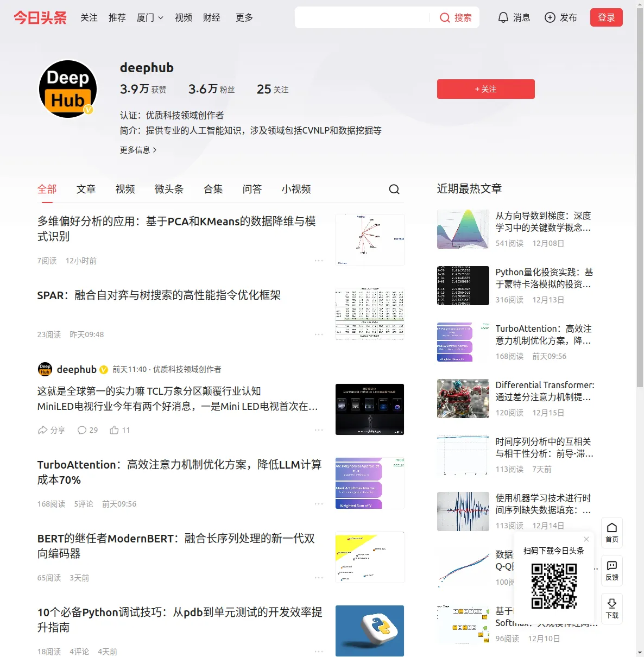Click the 今日头条 logo
Image resolution: width=644 pixels, height=657 pixels.
pos(40,17)
